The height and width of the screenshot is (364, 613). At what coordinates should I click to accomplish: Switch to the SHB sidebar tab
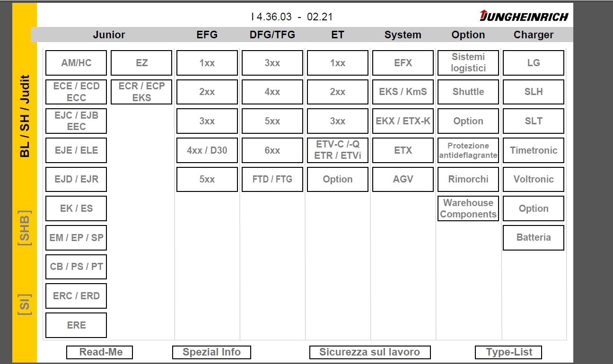25,228
